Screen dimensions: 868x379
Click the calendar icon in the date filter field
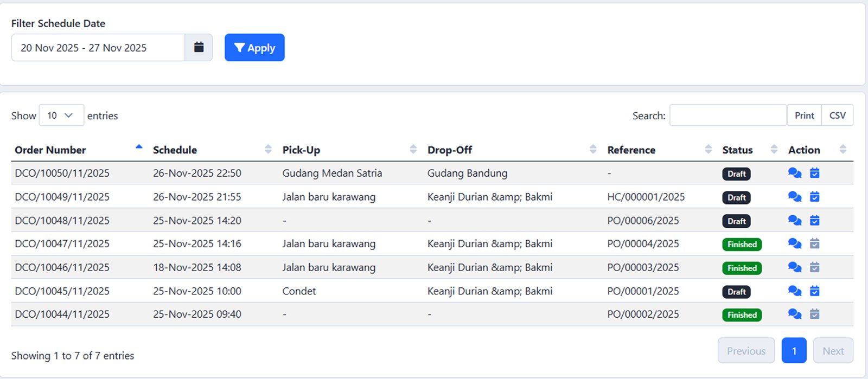[x=199, y=47]
